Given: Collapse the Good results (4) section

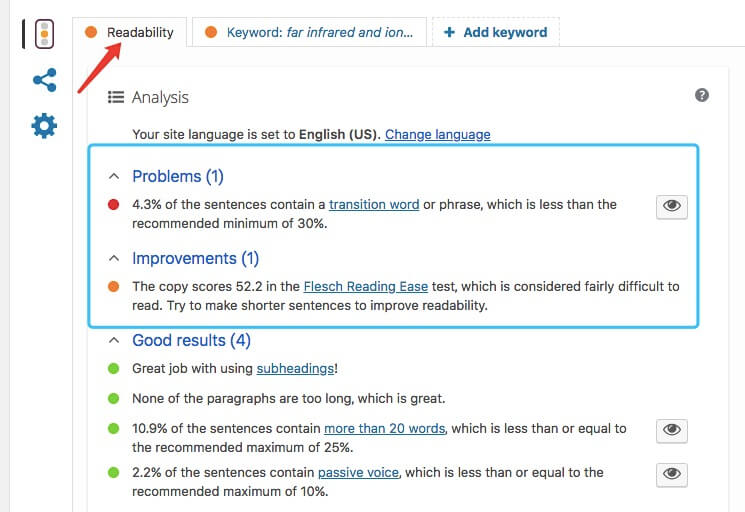Looking at the screenshot, I should pos(114,340).
